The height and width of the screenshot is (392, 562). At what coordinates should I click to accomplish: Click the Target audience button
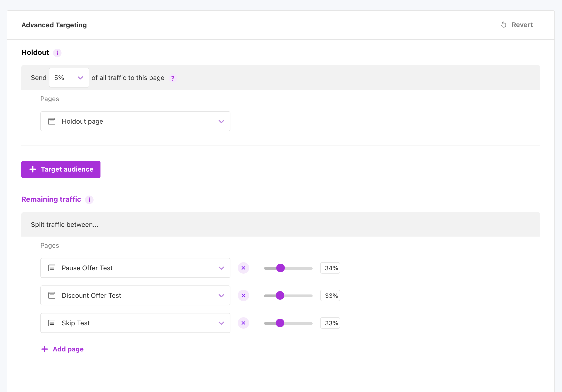[x=61, y=169]
